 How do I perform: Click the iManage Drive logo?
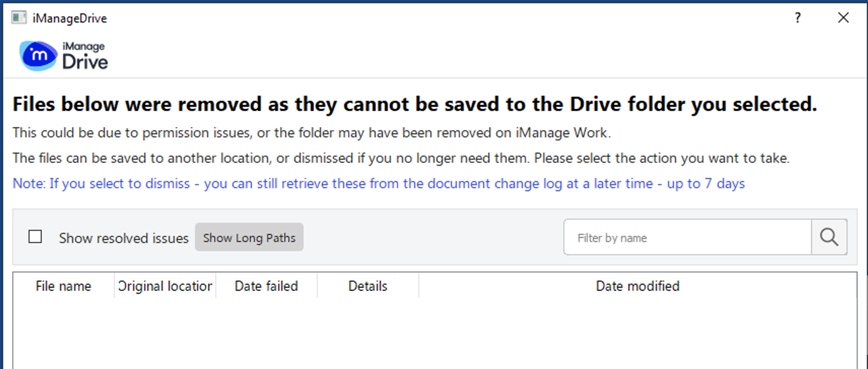tap(63, 56)
